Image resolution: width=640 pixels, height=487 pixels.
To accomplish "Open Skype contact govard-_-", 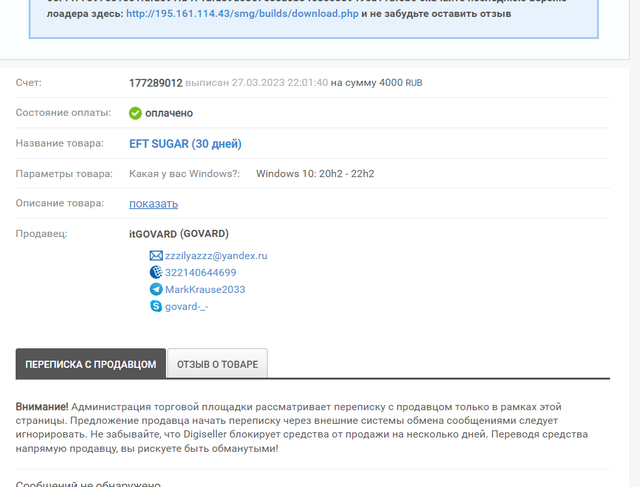I will tap(187, 307).
